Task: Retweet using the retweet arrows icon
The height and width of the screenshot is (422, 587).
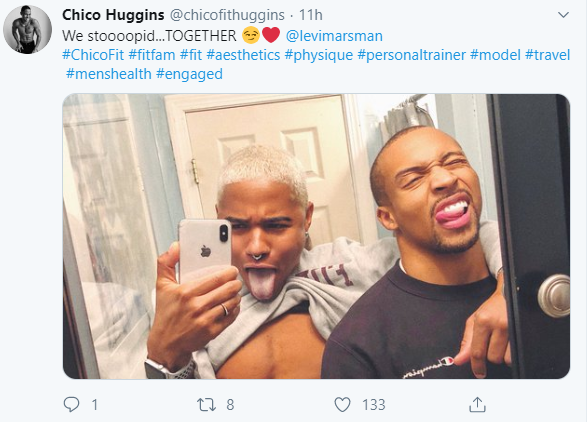Action: pyautogui.click(x=206, y=405)
